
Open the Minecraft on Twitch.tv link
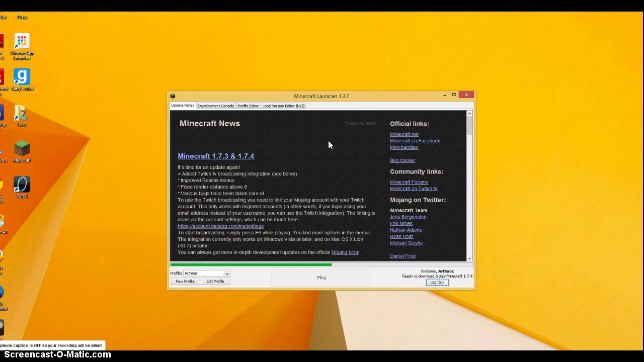414,189
